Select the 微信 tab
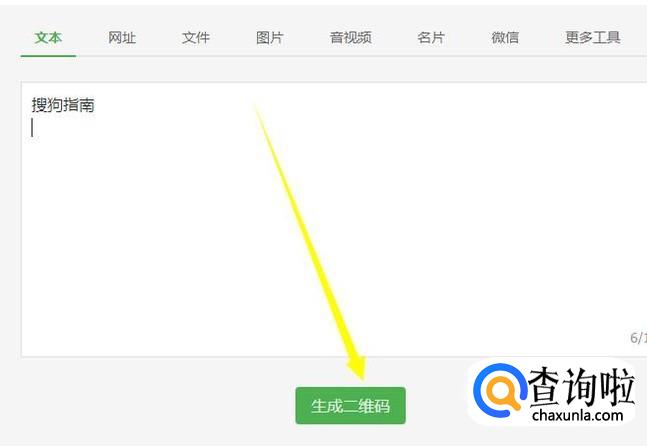The image size is (647, 446). pos(505,38)
